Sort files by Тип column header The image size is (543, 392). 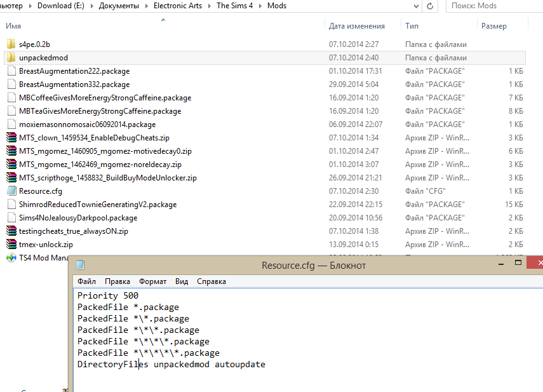click(x=412, y=26)
